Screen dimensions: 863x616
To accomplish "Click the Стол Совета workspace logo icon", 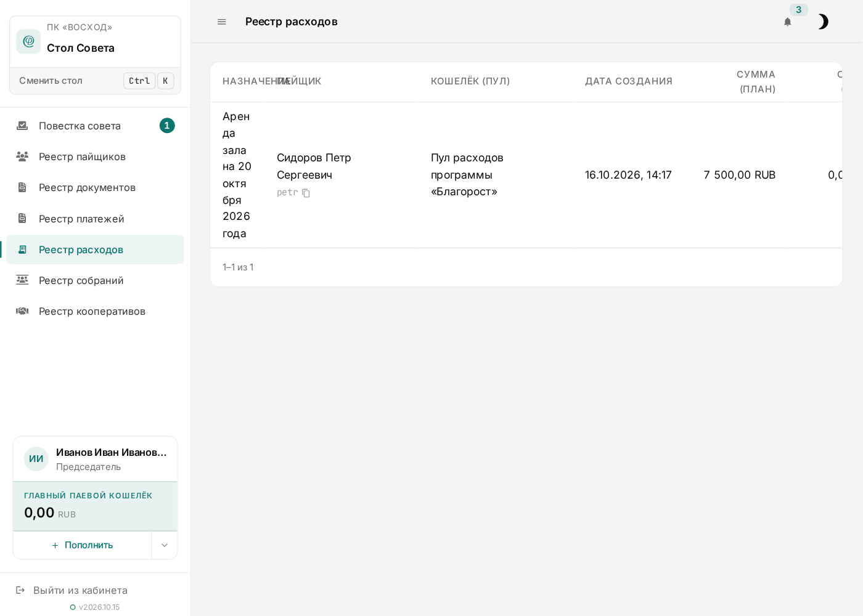I will 28,41.
